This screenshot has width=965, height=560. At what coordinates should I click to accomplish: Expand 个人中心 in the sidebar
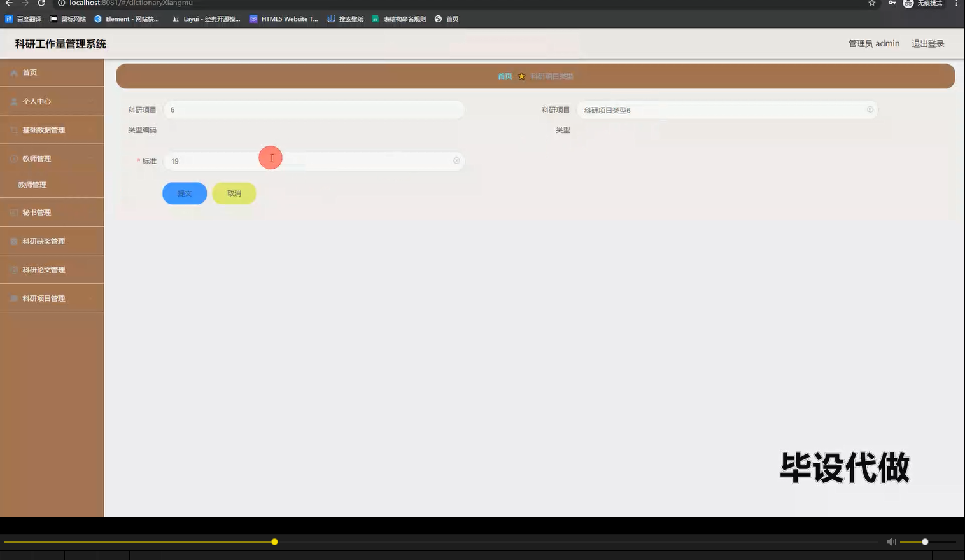click(x=52, y=101)
